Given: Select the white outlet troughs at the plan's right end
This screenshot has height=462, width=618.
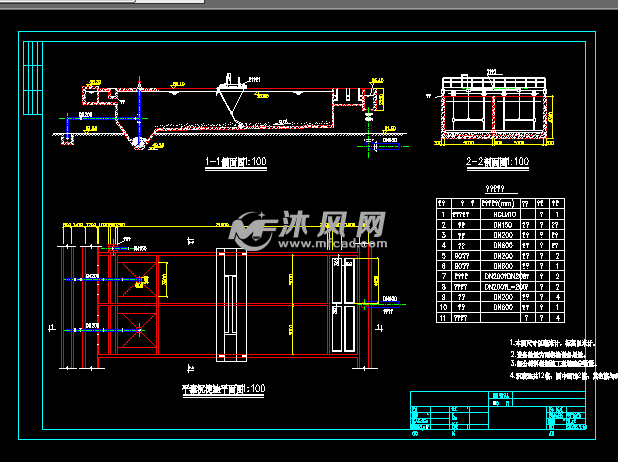Looking at the screenshot, I should coord(343,304).
